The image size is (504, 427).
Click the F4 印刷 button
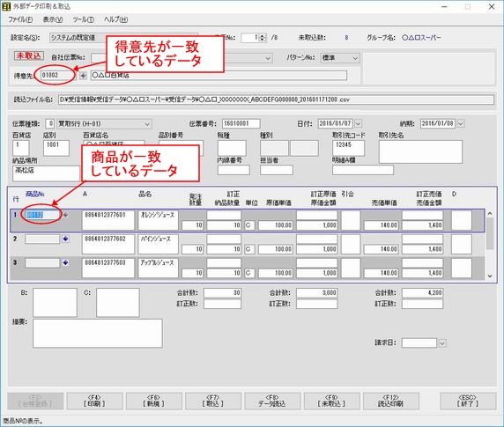tap(94, 401)
